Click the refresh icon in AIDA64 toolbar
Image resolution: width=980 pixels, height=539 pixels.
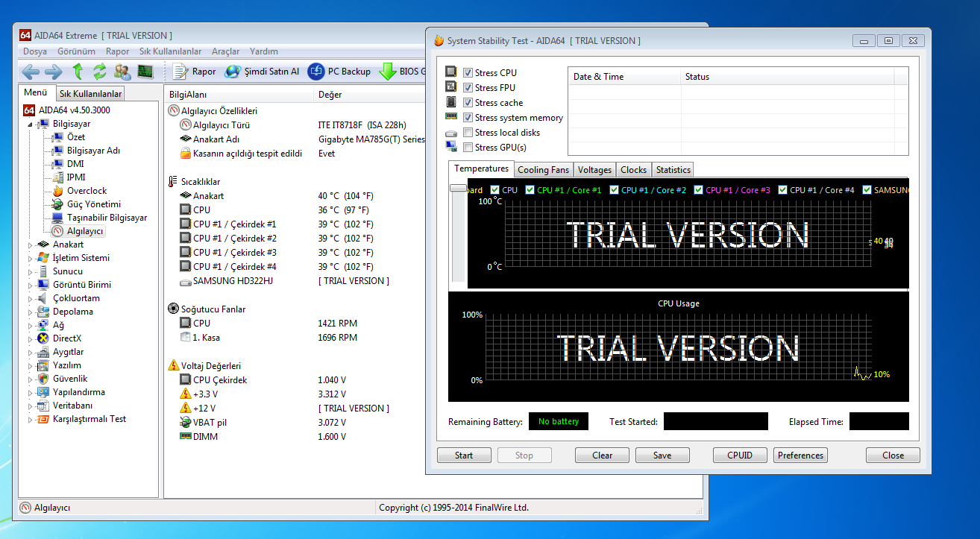click(99, 72)
